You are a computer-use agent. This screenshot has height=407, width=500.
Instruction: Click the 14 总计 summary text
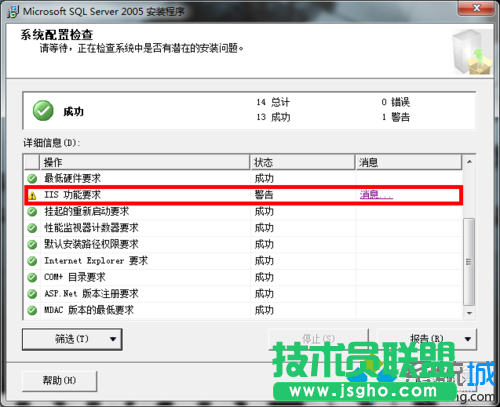click(273, 102)
